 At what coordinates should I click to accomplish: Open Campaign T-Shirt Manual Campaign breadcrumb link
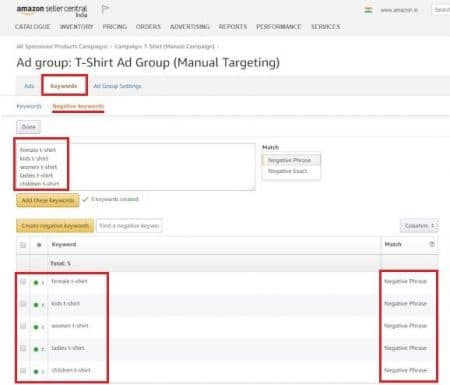(164, 46)
